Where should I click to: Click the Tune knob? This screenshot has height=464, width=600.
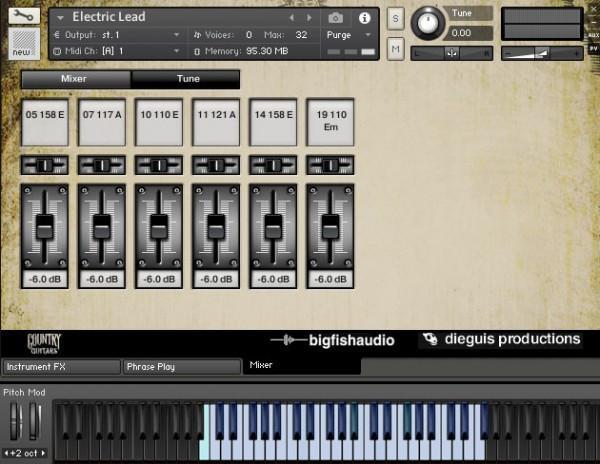click(x=428, y=23)
